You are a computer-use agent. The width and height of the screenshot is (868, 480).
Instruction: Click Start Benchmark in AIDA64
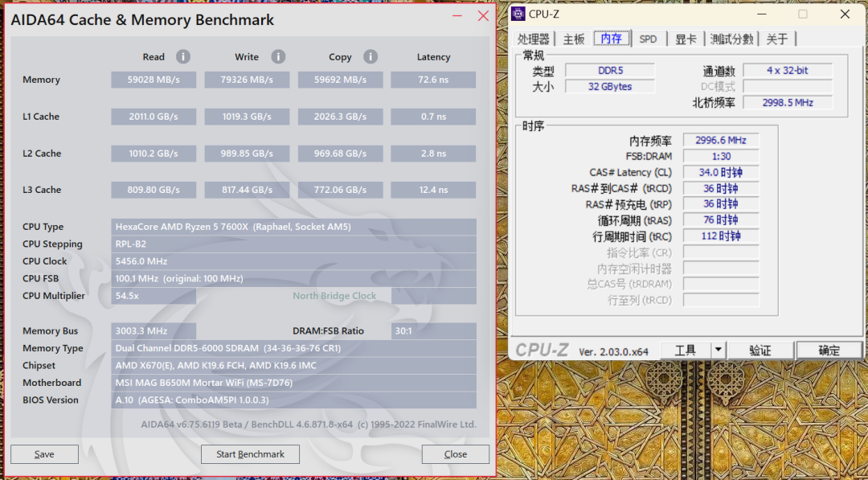point(250,454)
